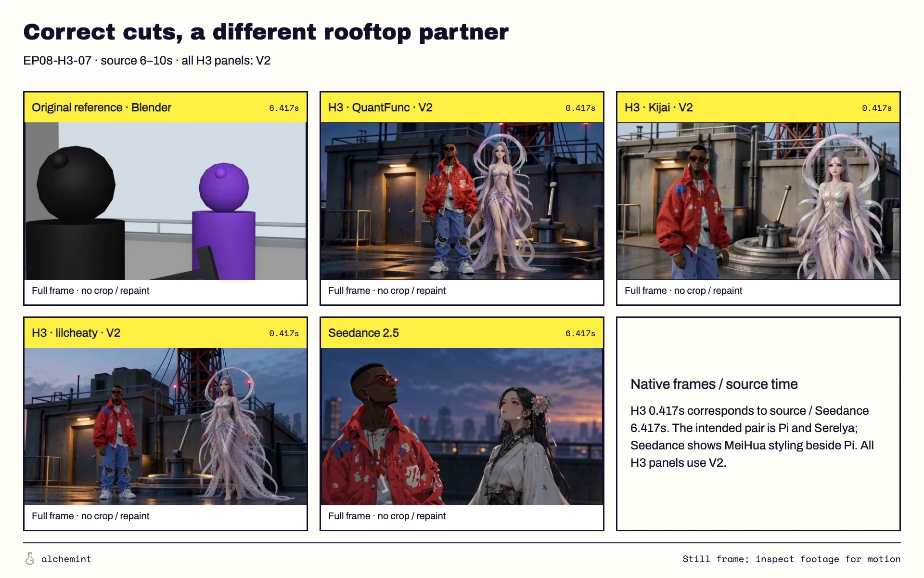Click the 'H3 · lilcheaty · V2' header label
The height and width of the screenshot is (578, 924).
76,333
